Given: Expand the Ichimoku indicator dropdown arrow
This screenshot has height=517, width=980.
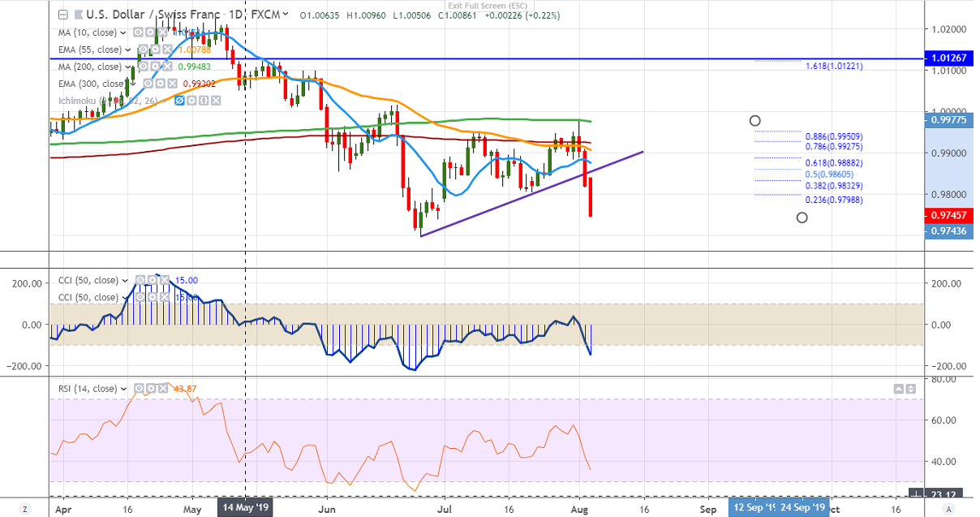Looking at the screenshot, I should (165, 101).
